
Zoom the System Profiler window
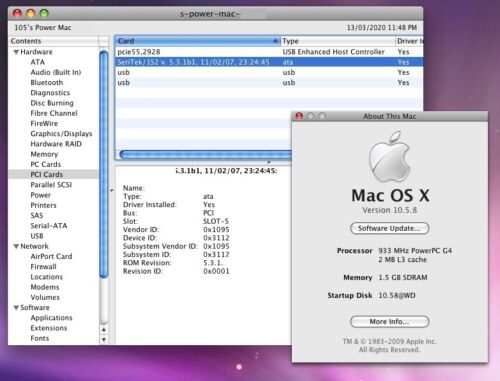click(44, 13)
